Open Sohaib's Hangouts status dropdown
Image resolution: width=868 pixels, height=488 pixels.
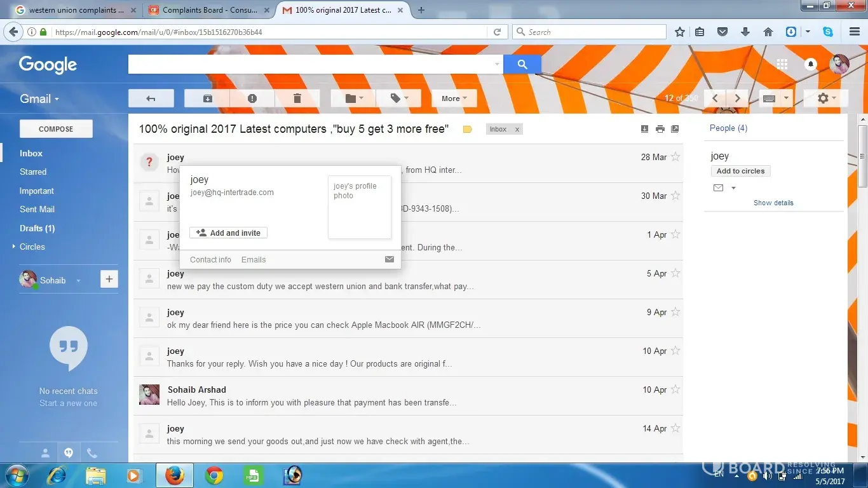pyautogui.click(x=78, y=280)
